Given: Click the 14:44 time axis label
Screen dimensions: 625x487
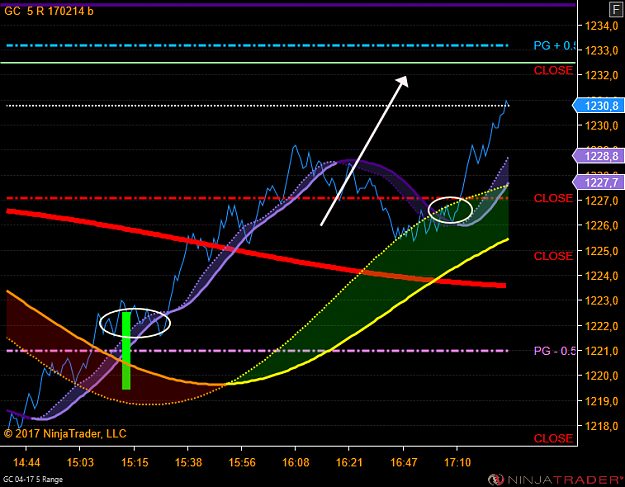Looking at the screenshot, I should 27,463.
